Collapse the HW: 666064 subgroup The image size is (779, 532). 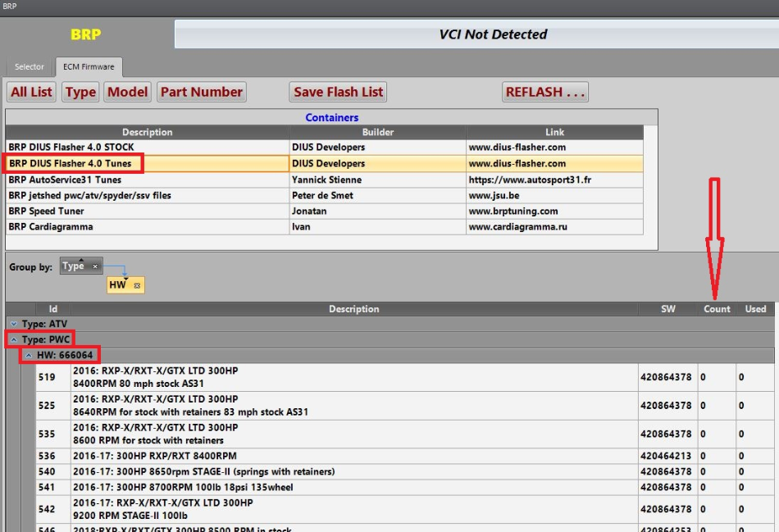pos(28,355)
